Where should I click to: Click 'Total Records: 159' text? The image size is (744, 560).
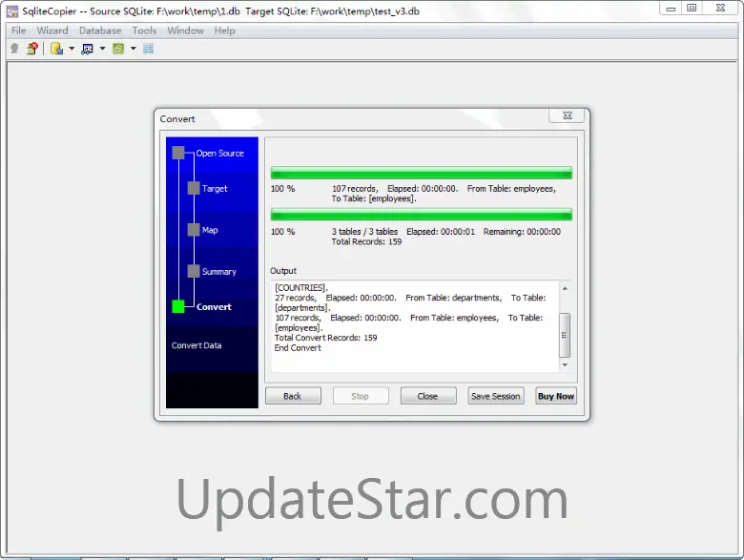367,241
